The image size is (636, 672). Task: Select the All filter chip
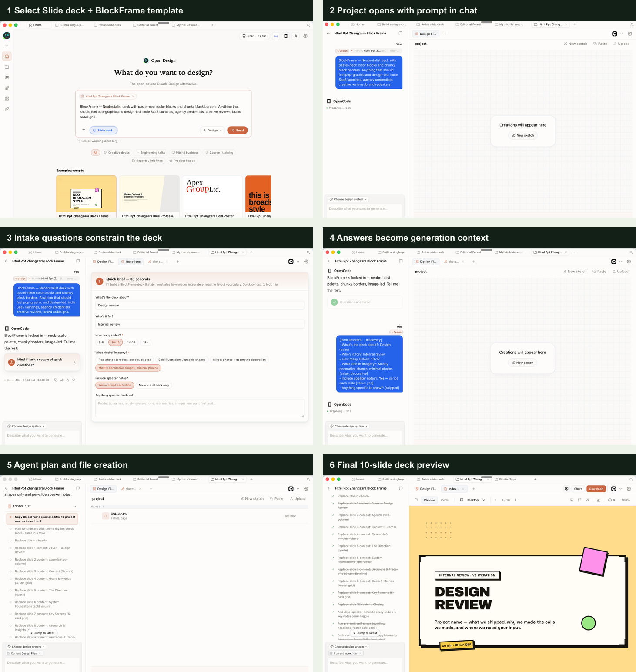(96, 153)
